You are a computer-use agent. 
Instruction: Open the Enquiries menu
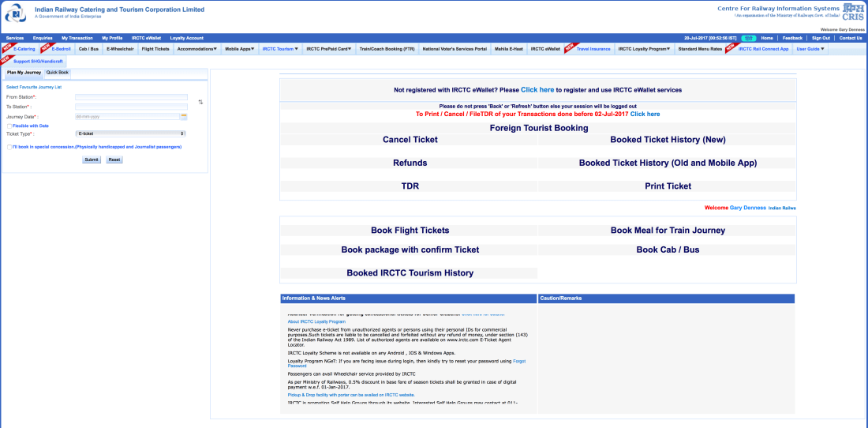(43, 38)
